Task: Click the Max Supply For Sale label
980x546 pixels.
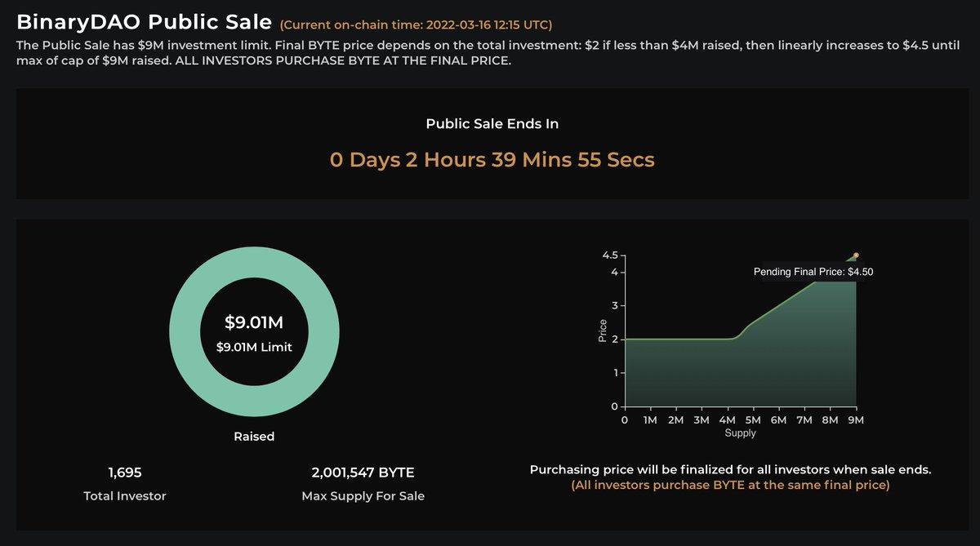Action: 363,496
